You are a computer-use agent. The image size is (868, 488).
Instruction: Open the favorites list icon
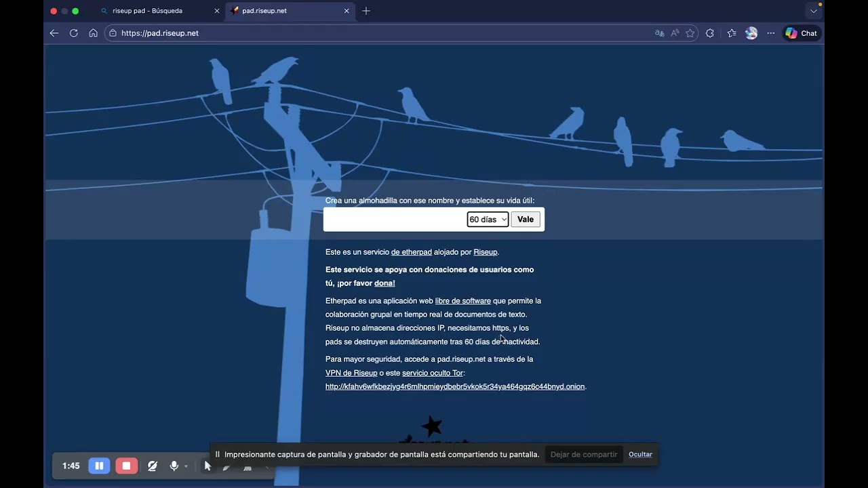click(732, 33)
